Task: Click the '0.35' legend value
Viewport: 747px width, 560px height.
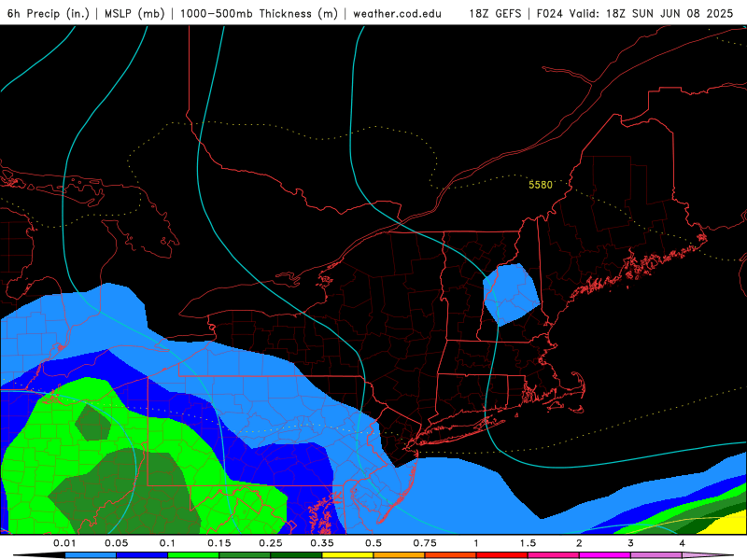Action: (x=322, y=543)
